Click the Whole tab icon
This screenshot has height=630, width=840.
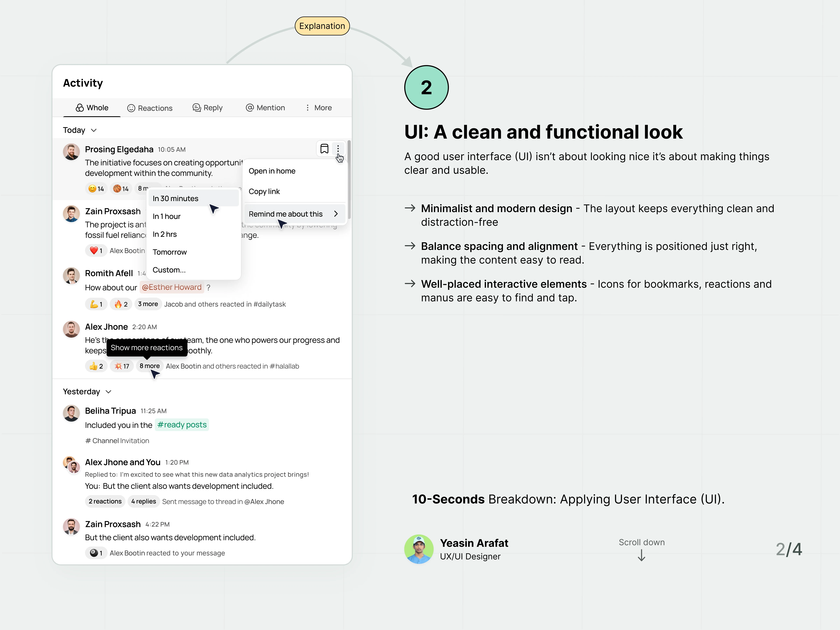pyautogui.click(x=80, y=108)
